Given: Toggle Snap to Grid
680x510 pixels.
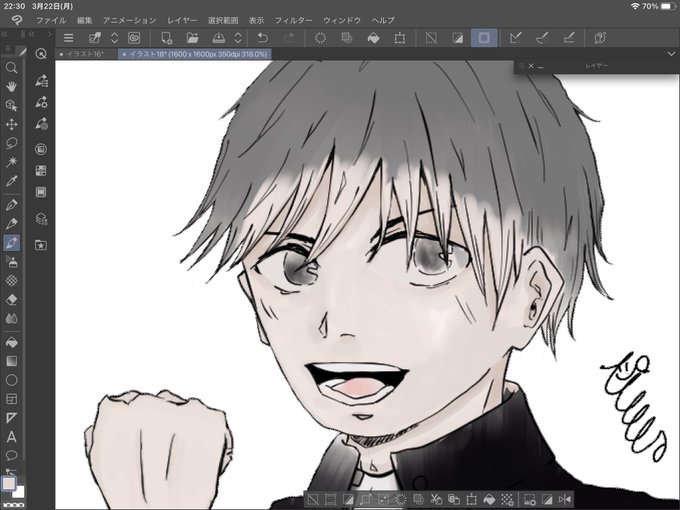Looking at the screenshot, I should [569, 38].
